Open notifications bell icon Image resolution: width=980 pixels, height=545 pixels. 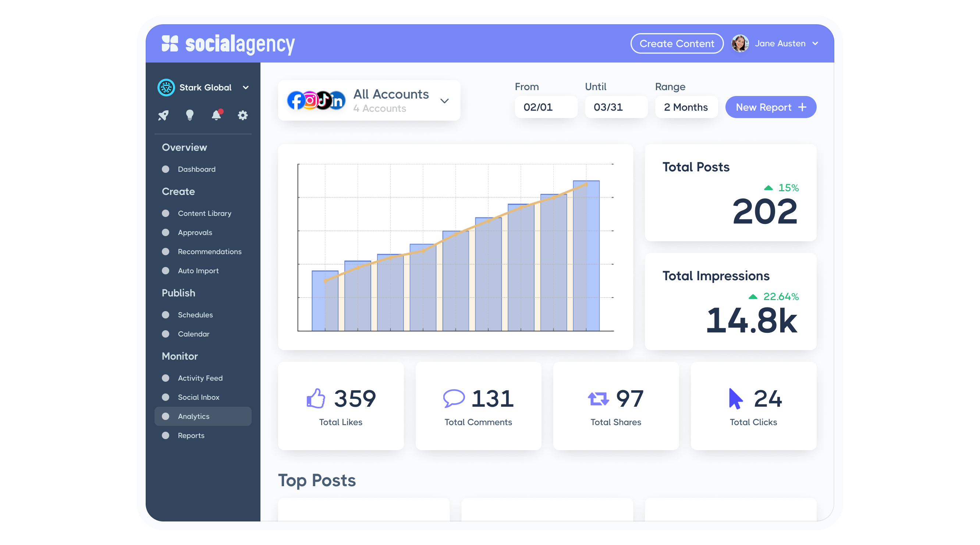216,115
